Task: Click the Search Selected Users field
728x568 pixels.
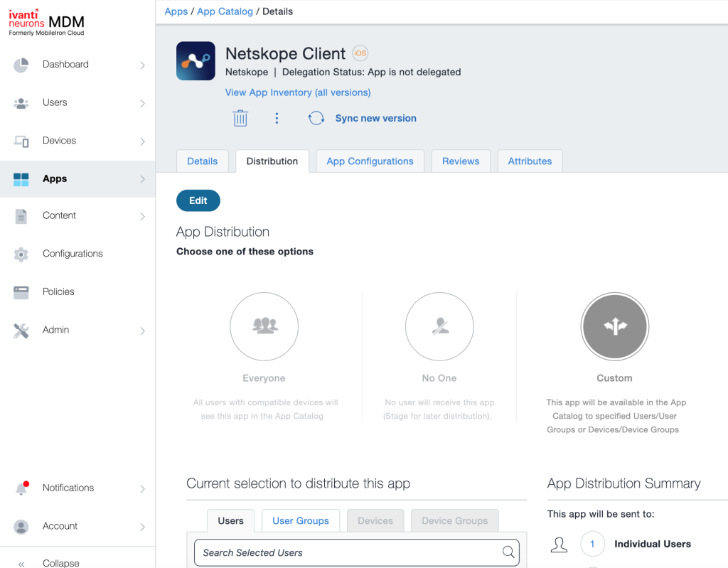Action: point(357,552)
